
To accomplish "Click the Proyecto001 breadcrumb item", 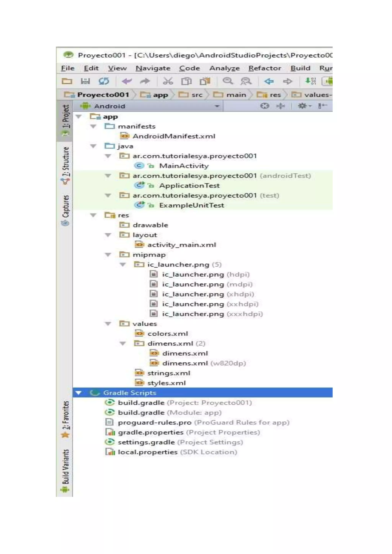I will (x=103, y=95).
